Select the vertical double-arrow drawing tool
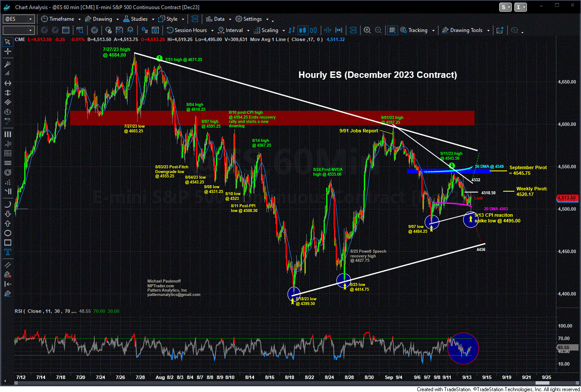Image resolution: width=581 pixels, height=392 pixels. (8, 93)
